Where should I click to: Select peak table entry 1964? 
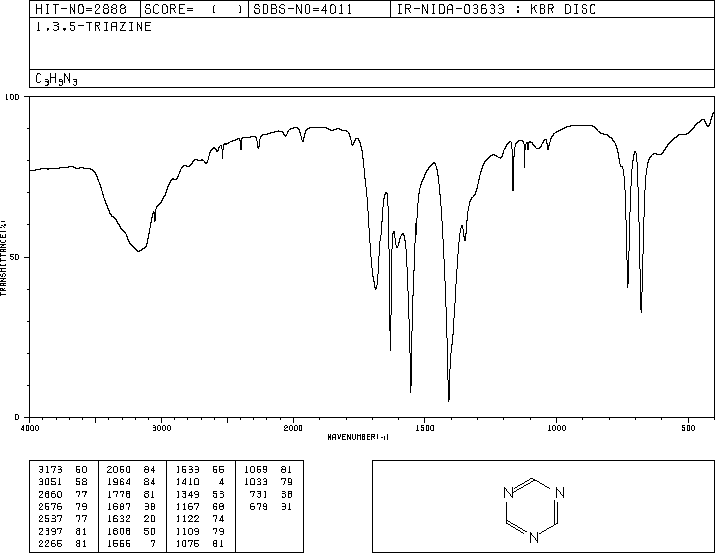click(131, 482)
